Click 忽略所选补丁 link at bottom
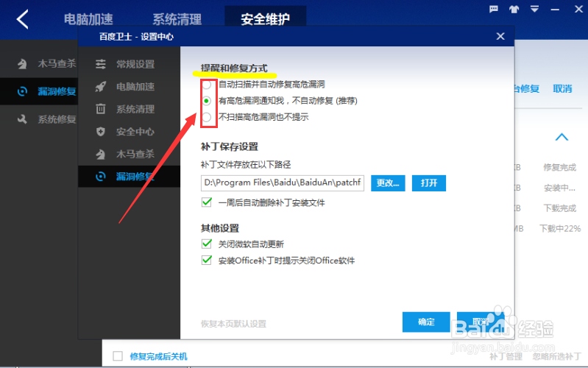Viewport: 588px width, 368px height. (x=556, y=356)
